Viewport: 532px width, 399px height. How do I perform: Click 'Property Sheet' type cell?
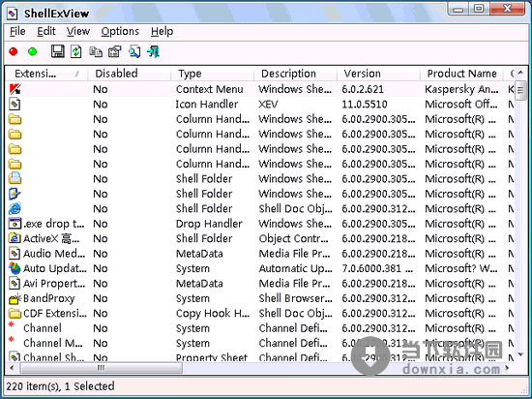212,357
